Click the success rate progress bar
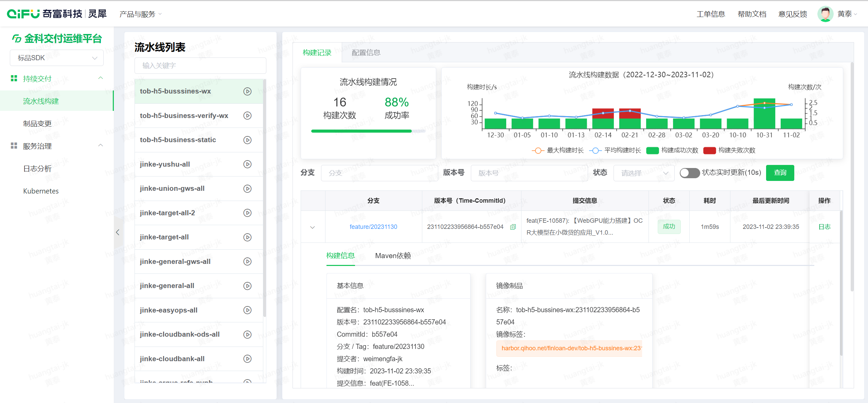The image size is (868, 403). (368, 131)
